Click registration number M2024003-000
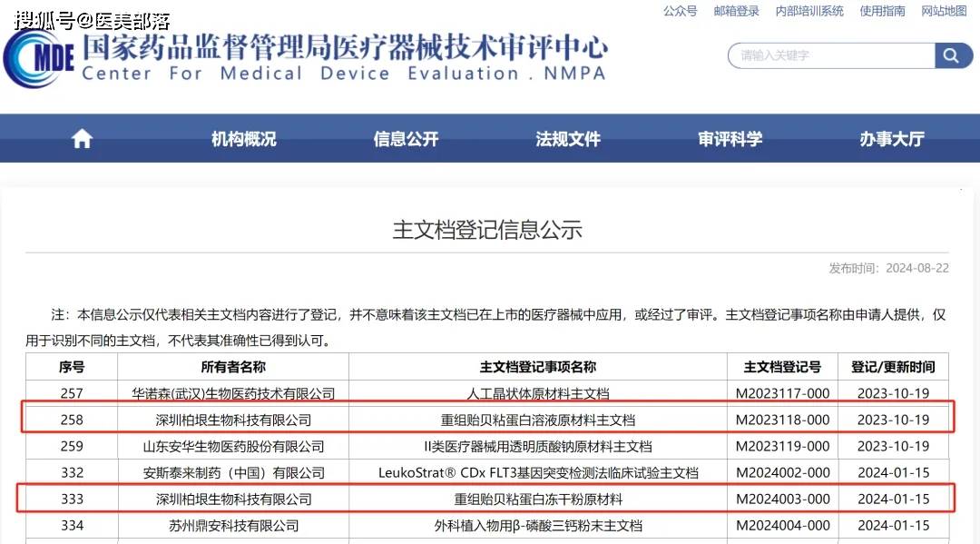This screenshot has height=544, width=980. [782, 499]
